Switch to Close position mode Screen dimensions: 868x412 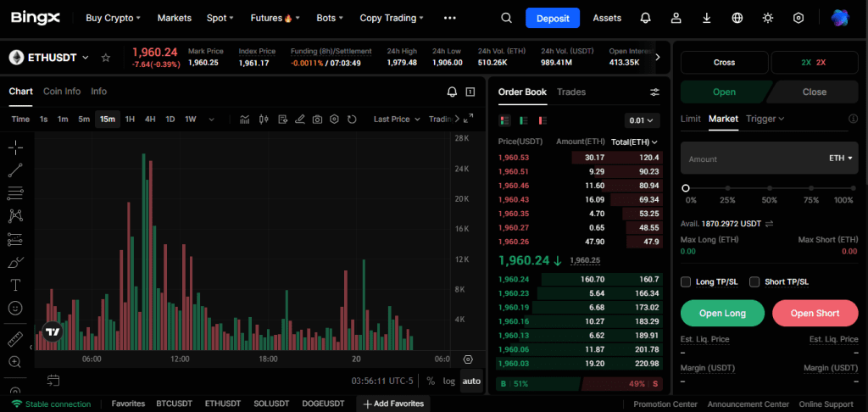click(x=814, y=92)
